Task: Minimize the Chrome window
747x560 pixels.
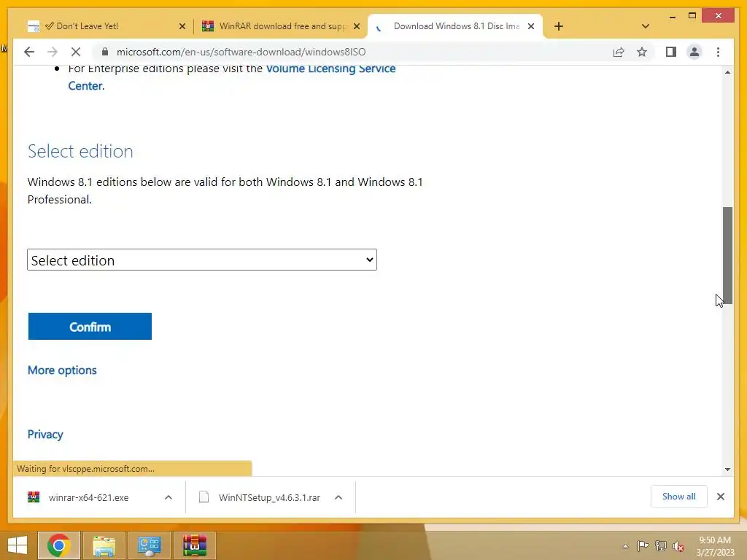Action: tap(672, 16)
